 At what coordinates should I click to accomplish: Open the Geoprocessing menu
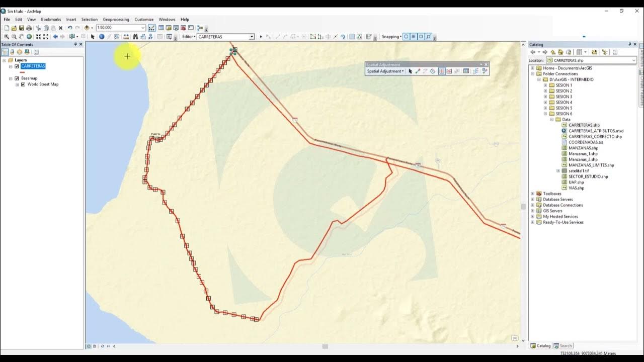coord(116,20)
